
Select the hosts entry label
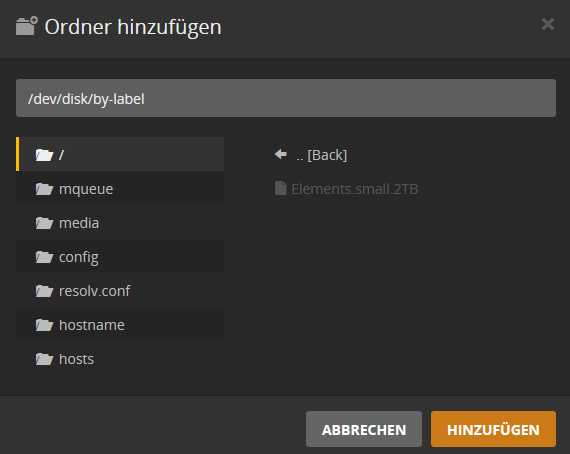click(x=76, y=359)
